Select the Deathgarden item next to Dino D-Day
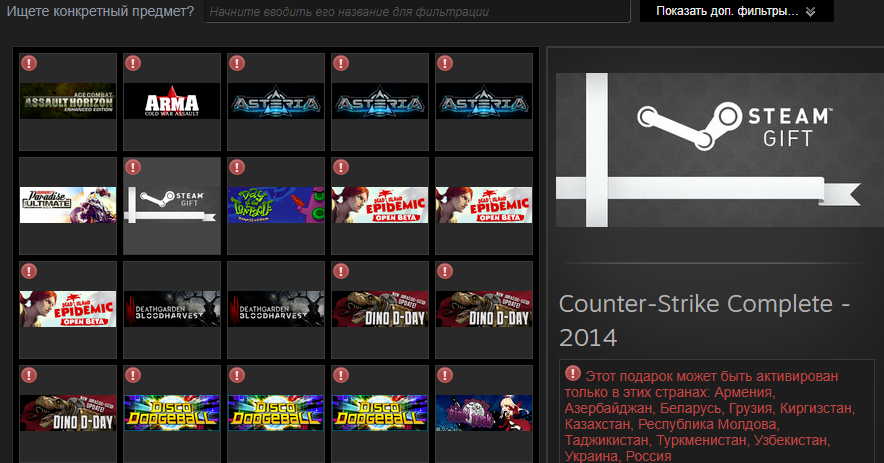 click(276, 310)
